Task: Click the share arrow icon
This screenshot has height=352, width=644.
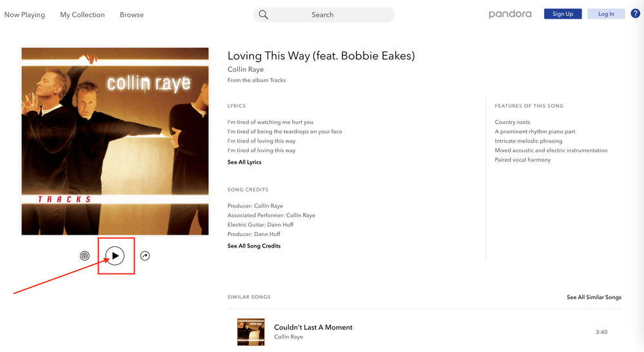Action: (x=145, y=256)
